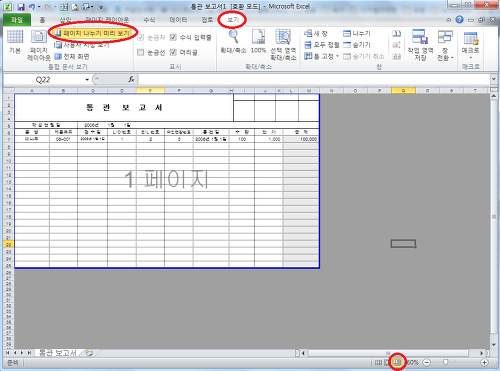Image resolution: width=500 pixels, height=371 pixels.
Task: Click column Q header
Action: click(403, 90)
